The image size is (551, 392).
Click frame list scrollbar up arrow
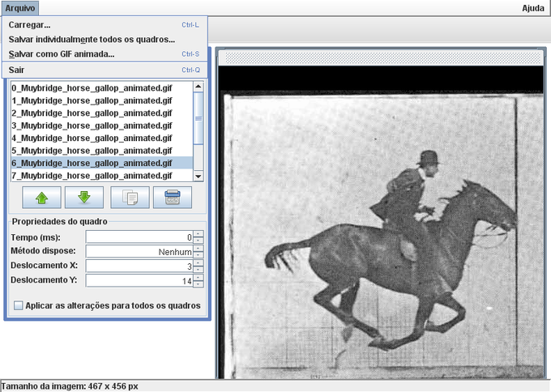199,87
